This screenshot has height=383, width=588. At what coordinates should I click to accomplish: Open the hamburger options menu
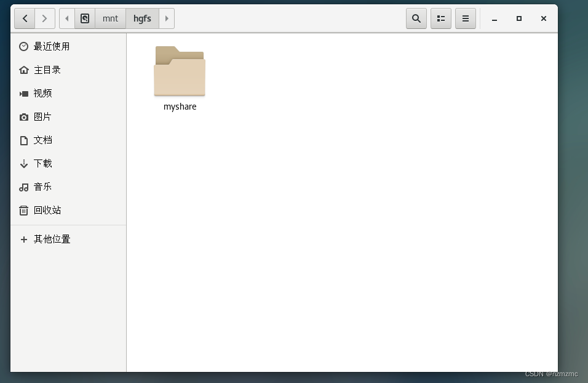[x=466, y=18]
